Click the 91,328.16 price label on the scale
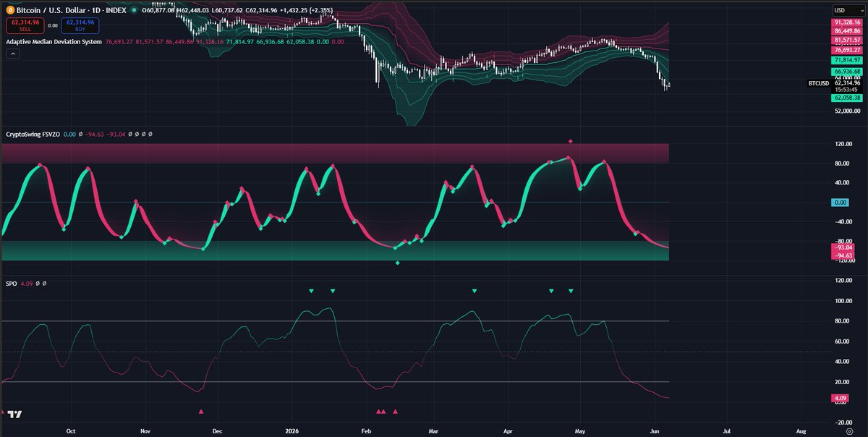This screenshot has height=437, width=868. click(x=847, y=23)
